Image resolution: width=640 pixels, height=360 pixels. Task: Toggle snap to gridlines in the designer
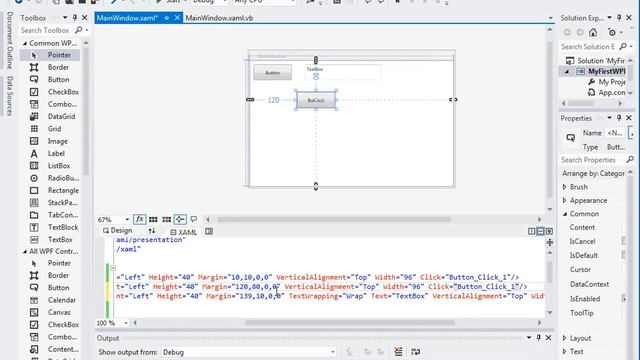[x=167, y=220]
